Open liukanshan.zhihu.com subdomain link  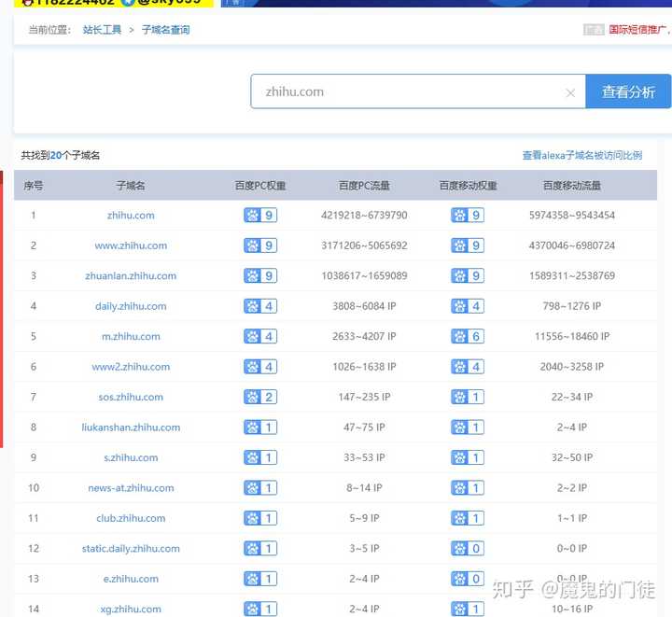pos(131,428)
